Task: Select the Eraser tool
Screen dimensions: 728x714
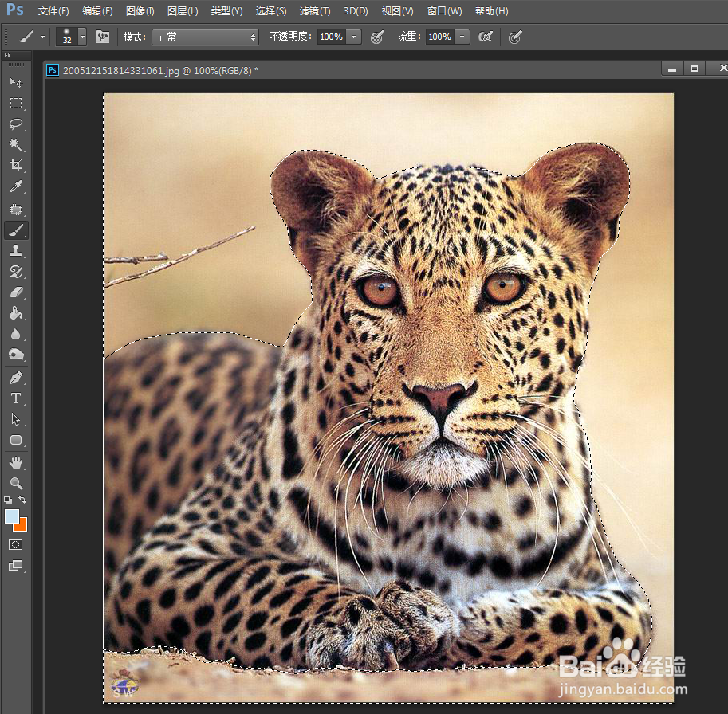Action: 16,292
